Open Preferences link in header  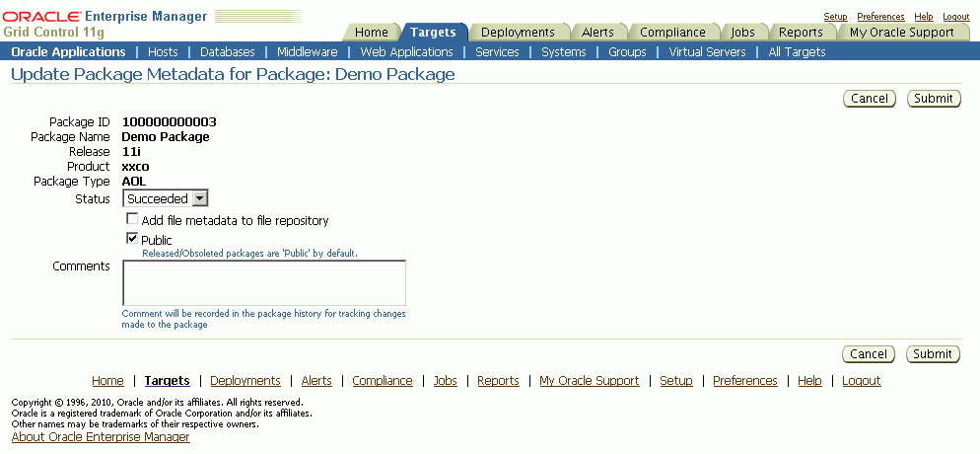880,17
